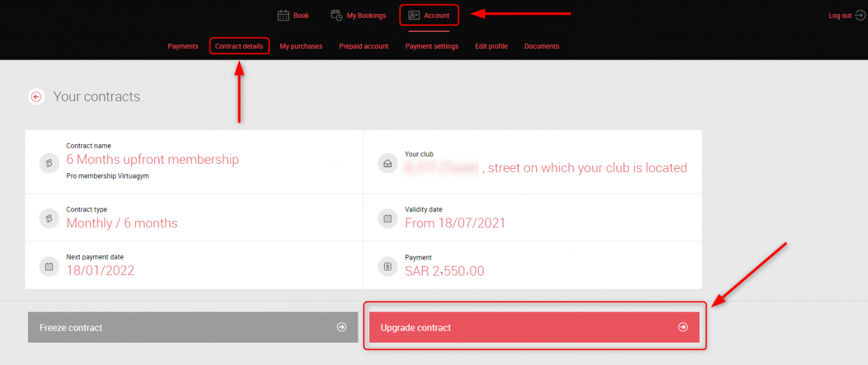Open the Payments tab

coord(183,46)
